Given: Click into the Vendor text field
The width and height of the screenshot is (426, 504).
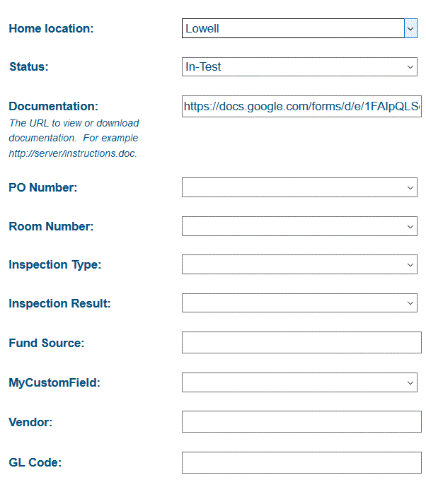Looking at the screenshot, I should click(301, 422).
